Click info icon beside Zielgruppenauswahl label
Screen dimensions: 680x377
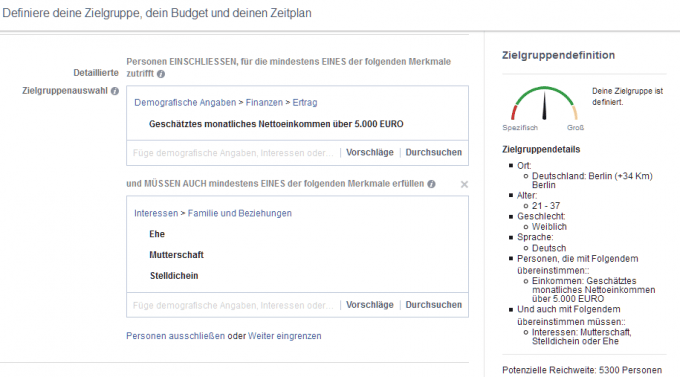(x=114, y=91)
